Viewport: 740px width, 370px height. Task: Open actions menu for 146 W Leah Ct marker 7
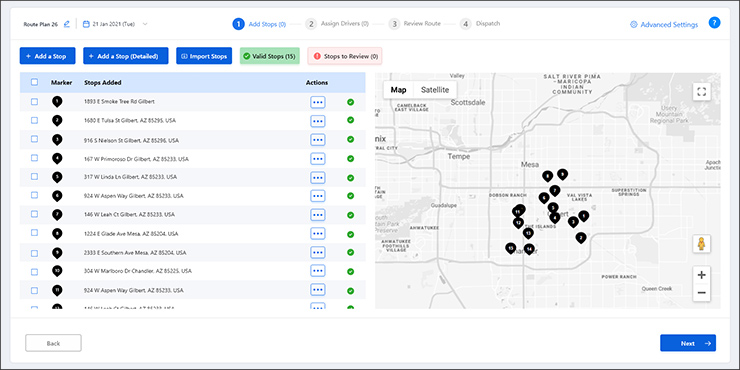coord(318,215)
